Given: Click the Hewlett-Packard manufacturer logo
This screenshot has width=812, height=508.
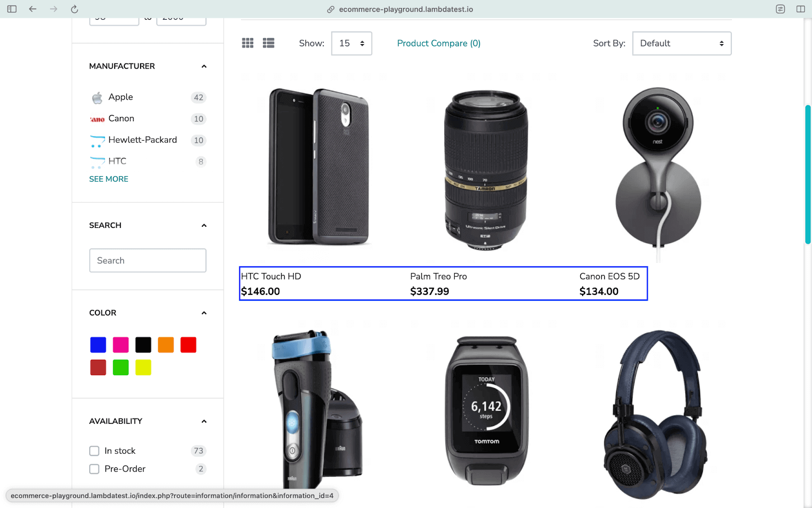Looking at the screenshot, I should click(97, 141).
